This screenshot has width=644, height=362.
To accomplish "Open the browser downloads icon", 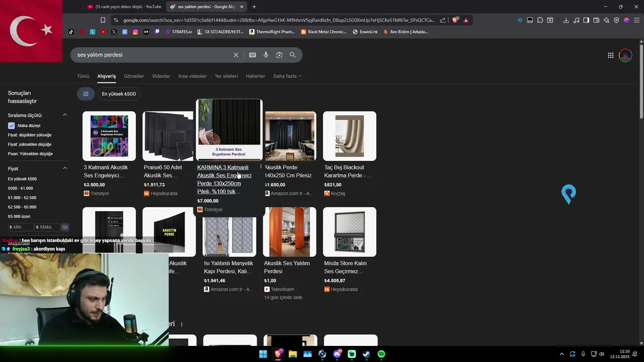I will (x=566, y=20).
